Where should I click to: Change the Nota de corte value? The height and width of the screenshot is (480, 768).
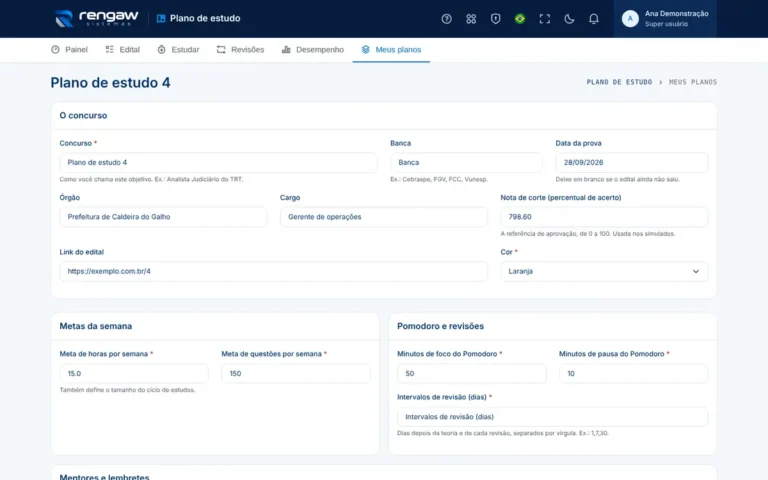pyautogui.click(x=604, y=217)
